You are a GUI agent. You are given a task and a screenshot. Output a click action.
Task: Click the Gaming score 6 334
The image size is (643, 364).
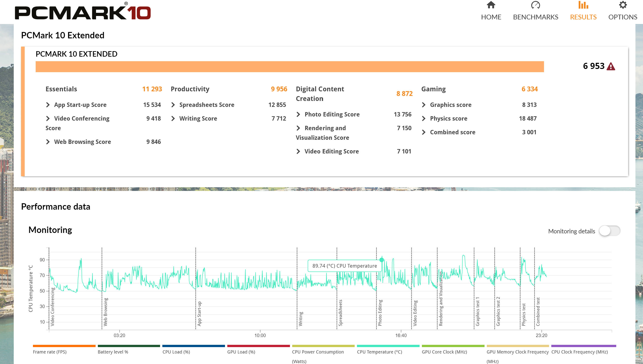(x=529, y=89)
